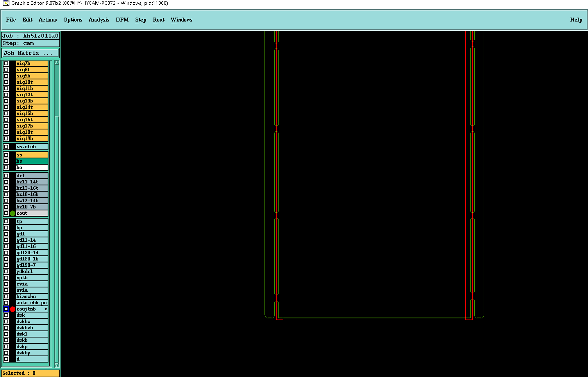Select layer sig16t
The image size is (588, 377).
32,120
